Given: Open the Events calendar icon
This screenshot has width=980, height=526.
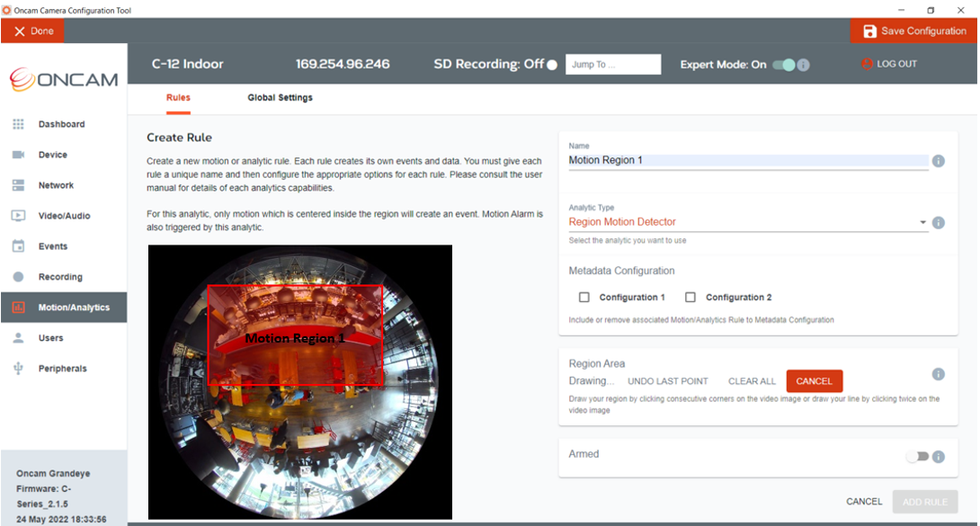Looking at the screenshot, I should pos(18,246).
